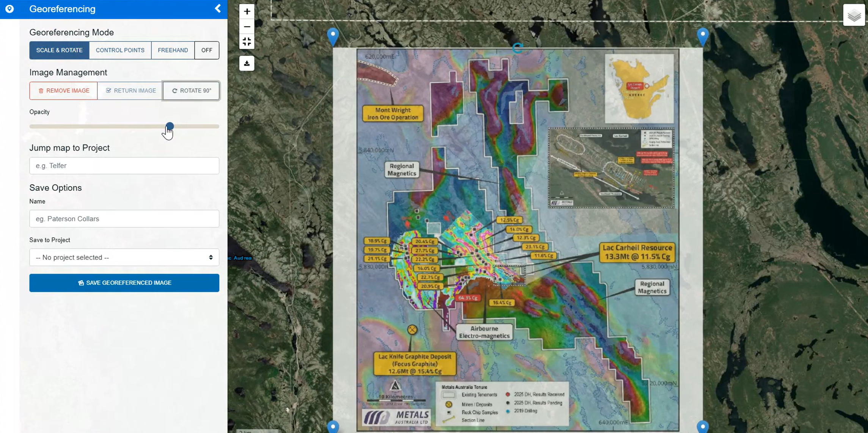Switch to Scale & Rotate mode

pos(59,50)
